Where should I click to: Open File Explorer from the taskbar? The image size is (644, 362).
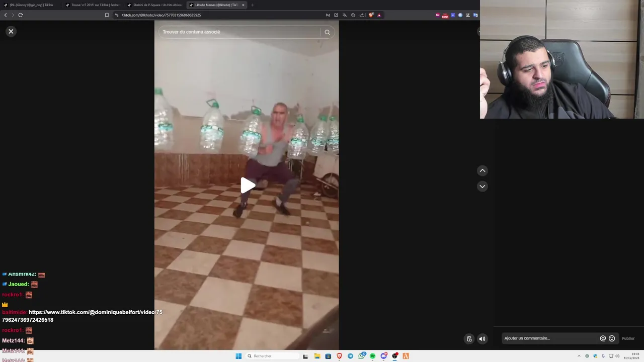point(317,356)
